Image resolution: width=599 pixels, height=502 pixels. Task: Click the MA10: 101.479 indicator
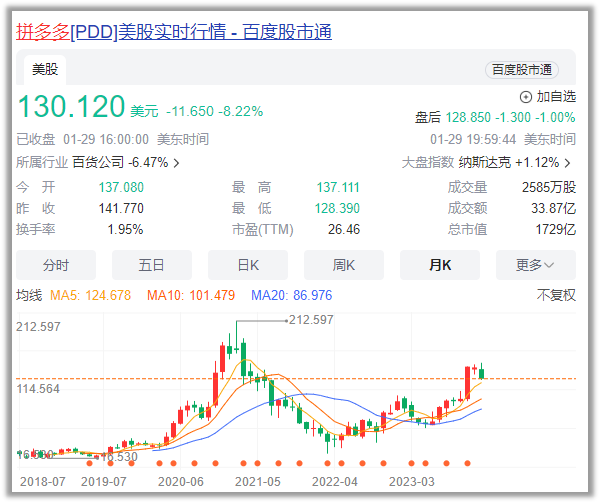click(191, 295)
